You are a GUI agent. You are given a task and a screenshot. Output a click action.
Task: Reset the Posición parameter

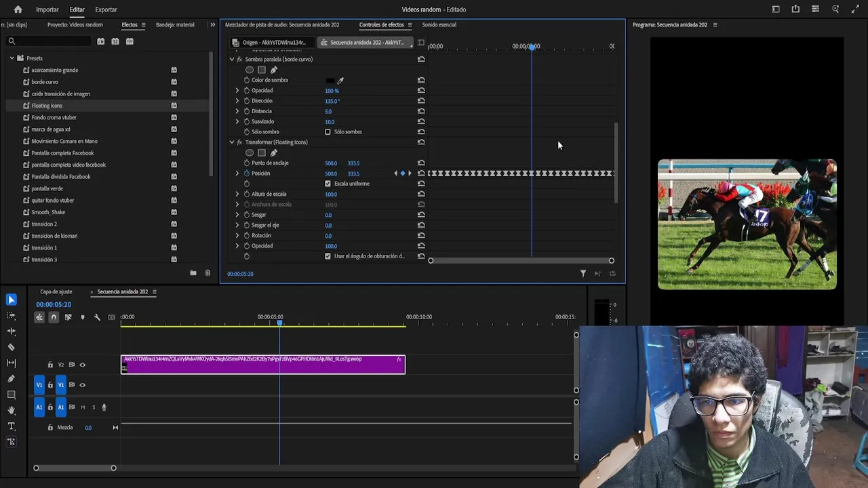pos(421,174)
